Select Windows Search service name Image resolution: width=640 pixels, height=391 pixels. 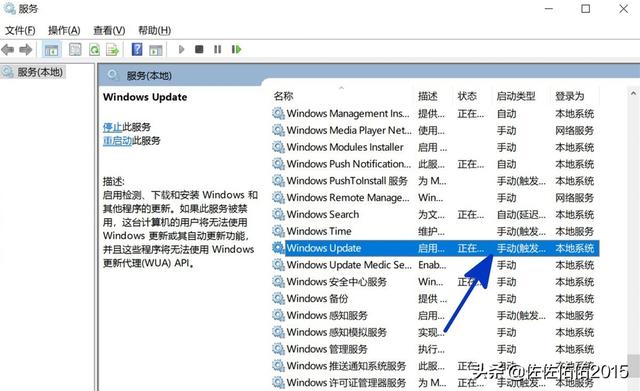(323, 214)
